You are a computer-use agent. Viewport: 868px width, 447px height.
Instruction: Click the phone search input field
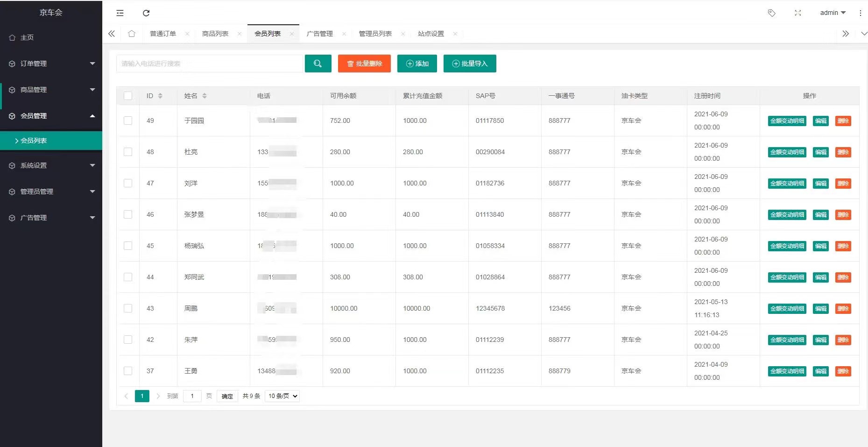pyautogui.click(x=209, y=64)
